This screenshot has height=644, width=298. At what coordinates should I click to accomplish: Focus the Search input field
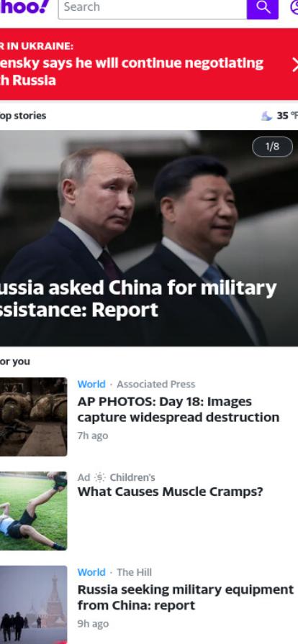click(153, 7)
